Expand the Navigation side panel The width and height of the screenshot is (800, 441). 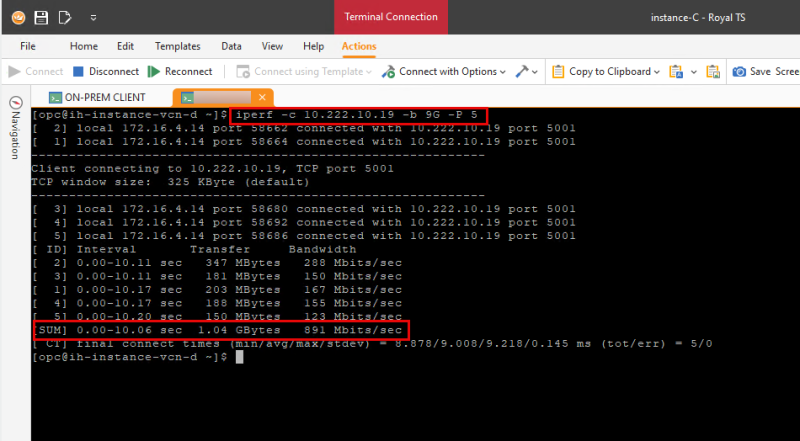click(x=15, y=128)
